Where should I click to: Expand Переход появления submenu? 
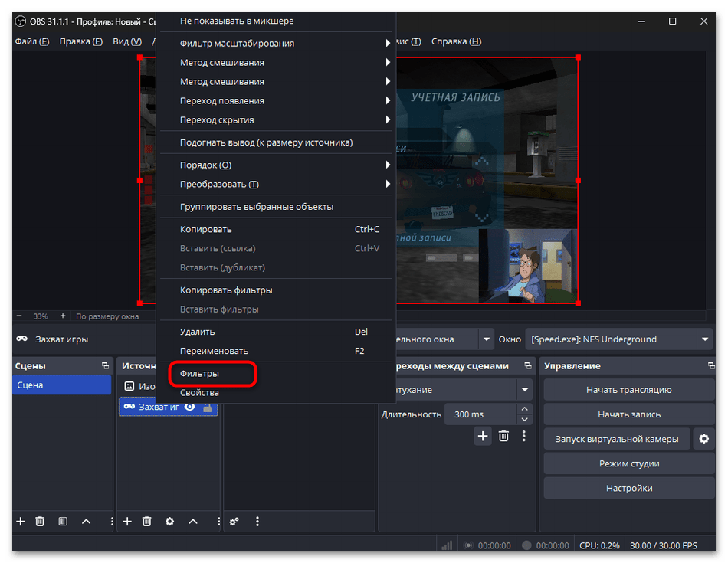pos(276,100)
